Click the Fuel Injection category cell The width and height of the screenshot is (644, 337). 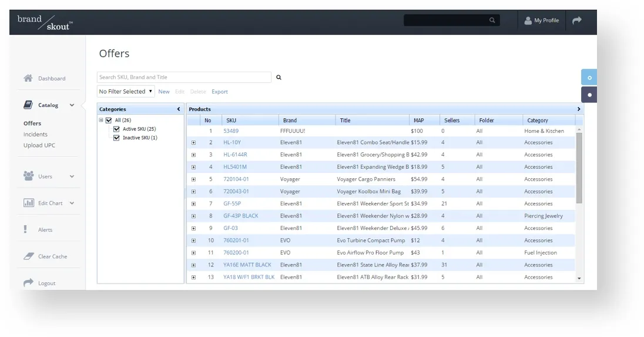click(x=541, y=253)
